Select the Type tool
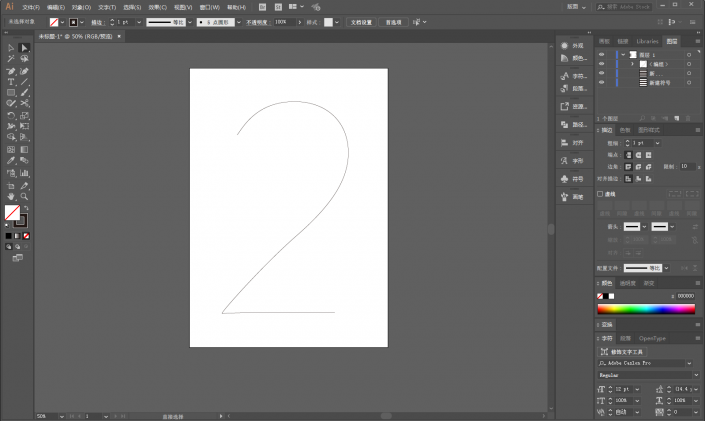The image size is (705, 421). tap(11, 82)
